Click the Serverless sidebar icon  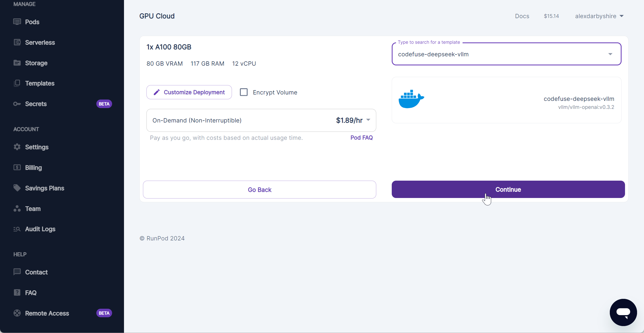tap(17, 42)
